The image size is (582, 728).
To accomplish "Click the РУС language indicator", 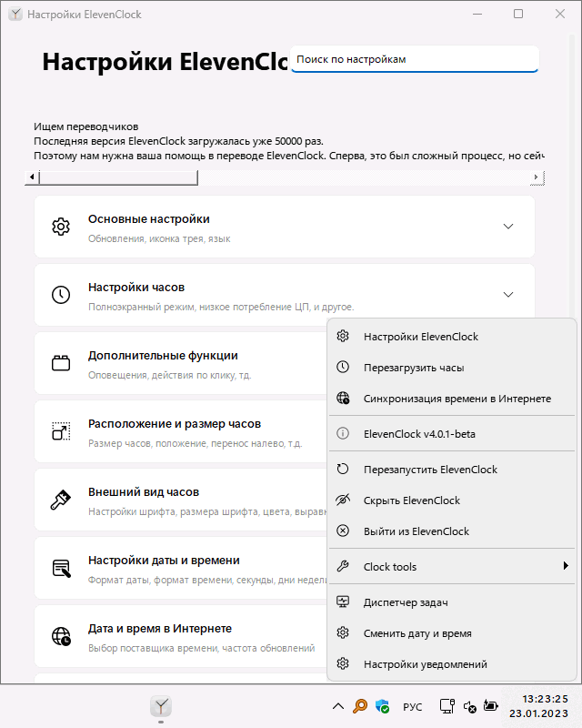I will click(413, 707).
